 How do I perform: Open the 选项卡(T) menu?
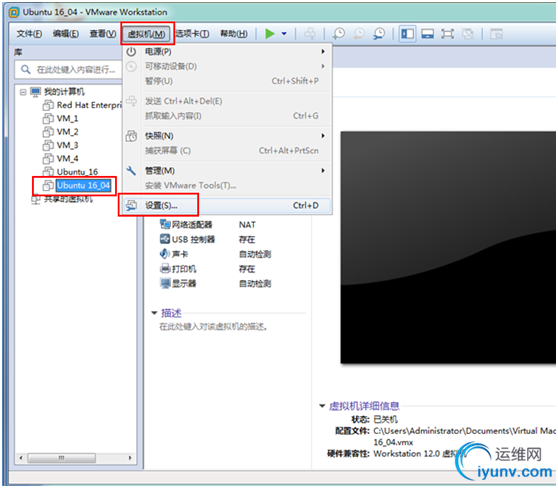[x=193, y=34]
